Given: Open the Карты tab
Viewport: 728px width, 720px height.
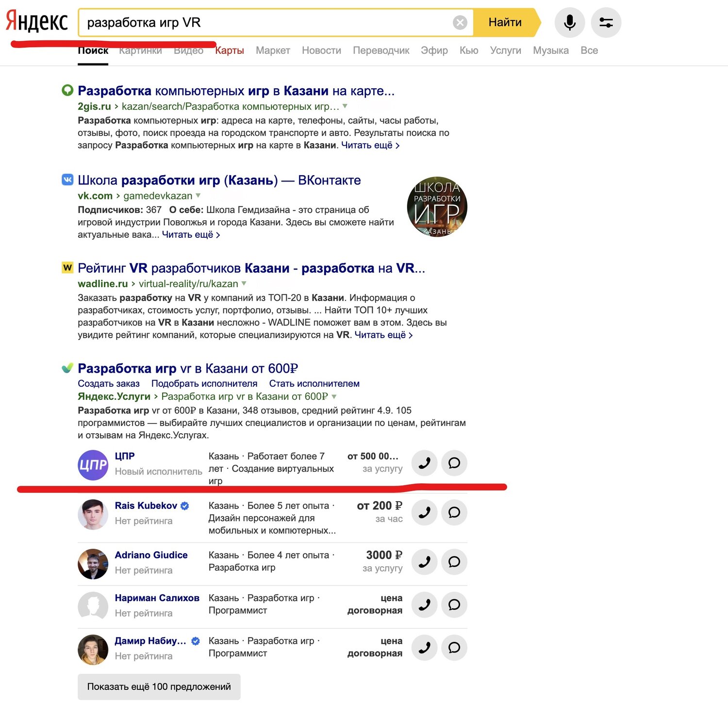Looking at the screenshot, I should (x=230, y=50).
